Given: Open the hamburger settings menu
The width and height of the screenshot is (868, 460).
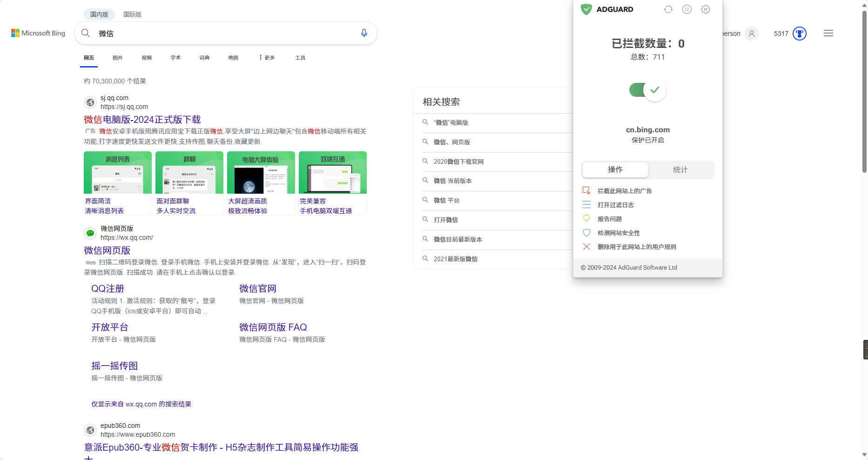Looking at the screenshot, I should click(x=828, y=33).
